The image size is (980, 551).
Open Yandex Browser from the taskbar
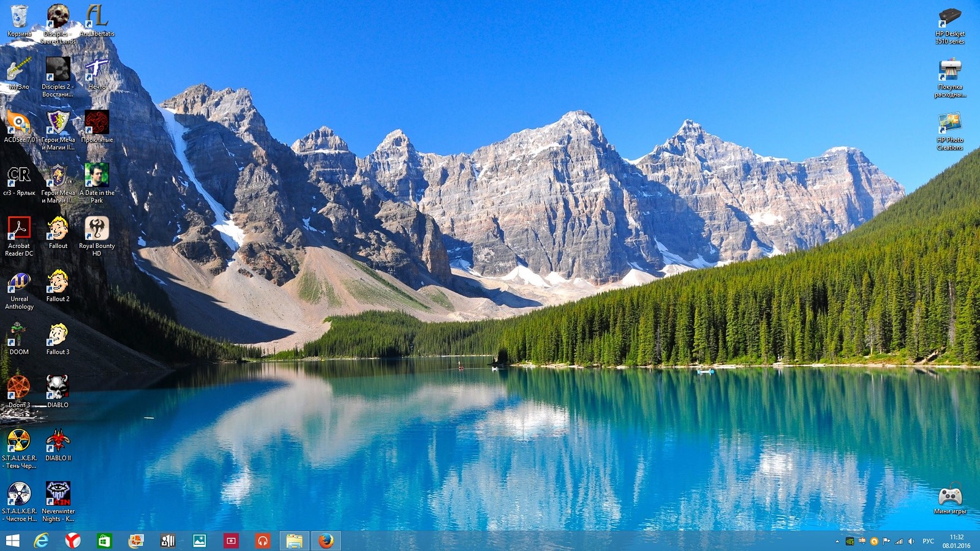[73, 541]
